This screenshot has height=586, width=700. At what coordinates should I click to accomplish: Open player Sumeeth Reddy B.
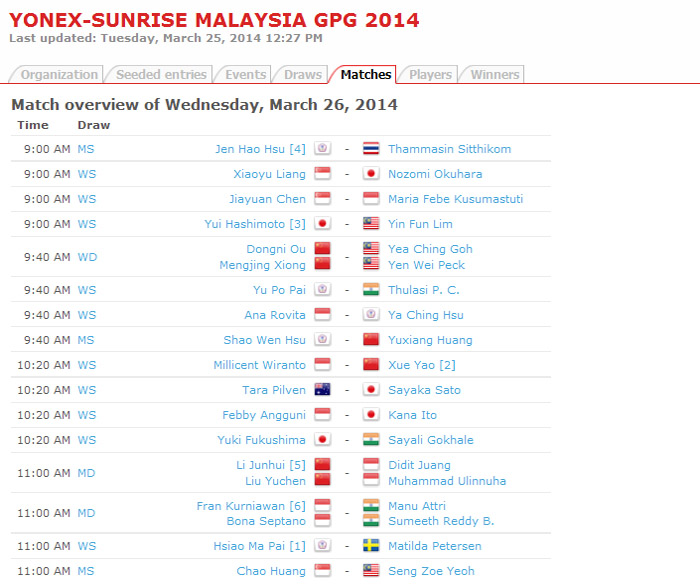pos(441,521)
